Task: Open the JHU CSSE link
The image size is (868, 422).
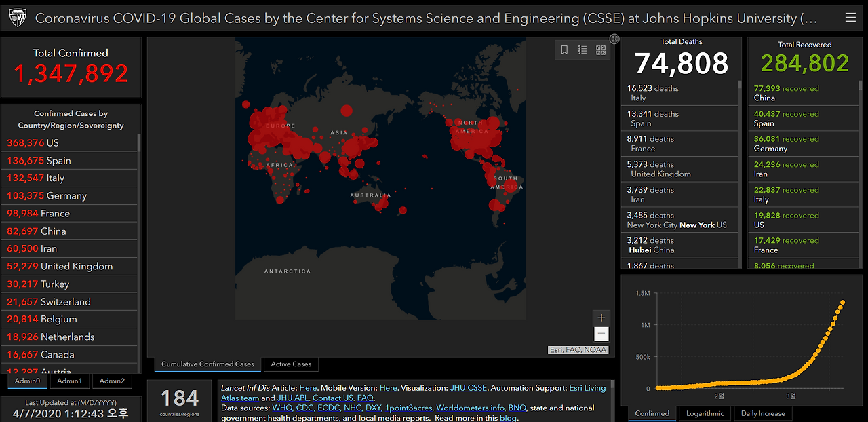Action: click(469, 388)
